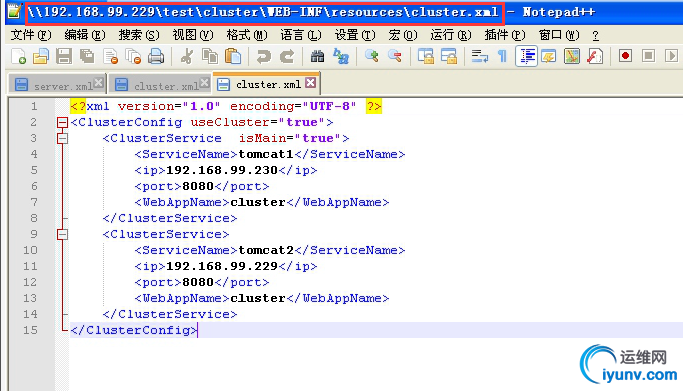Collapse the second ClusterService fold on line 9
Image resolution: width=683 pixels, height=391 pixels.
(x=62, y=234)
